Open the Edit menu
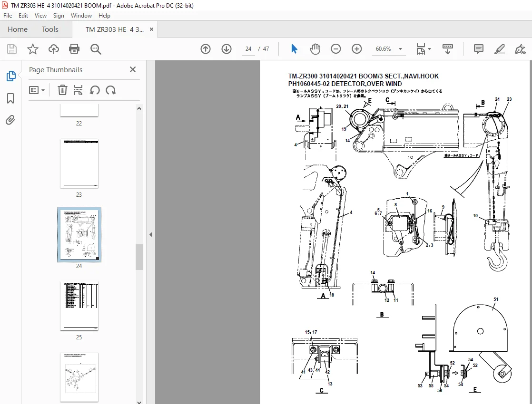Viewport: 532px width, 404px height. coord(23,16)
